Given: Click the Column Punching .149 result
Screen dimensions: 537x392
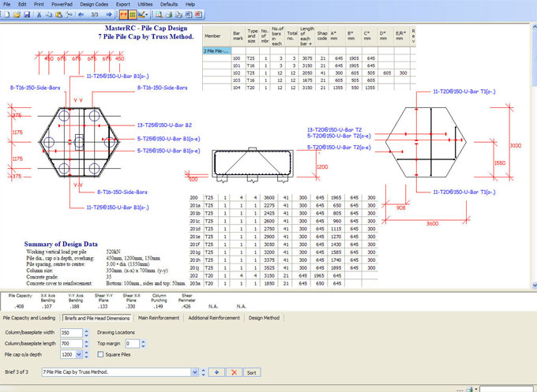Looking at the screenshot, I should click(x=158, y=307).
